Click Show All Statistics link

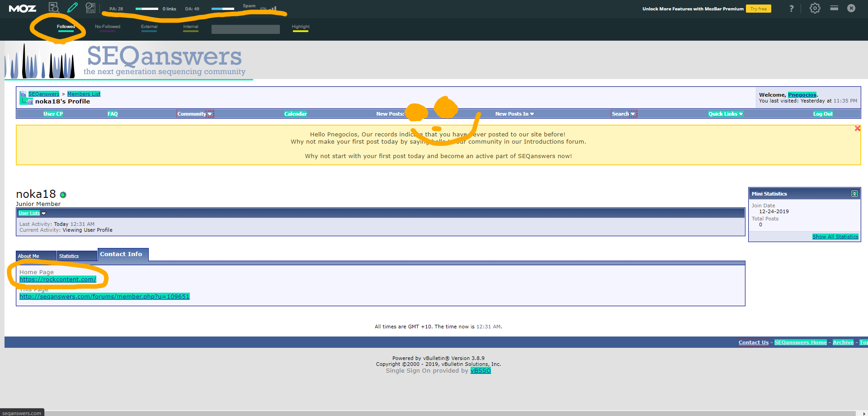[x=835, y=237]
